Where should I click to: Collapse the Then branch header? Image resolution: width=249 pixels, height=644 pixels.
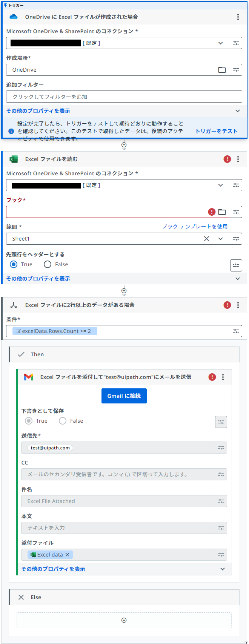pyautogui.click(x=124, y=354)
